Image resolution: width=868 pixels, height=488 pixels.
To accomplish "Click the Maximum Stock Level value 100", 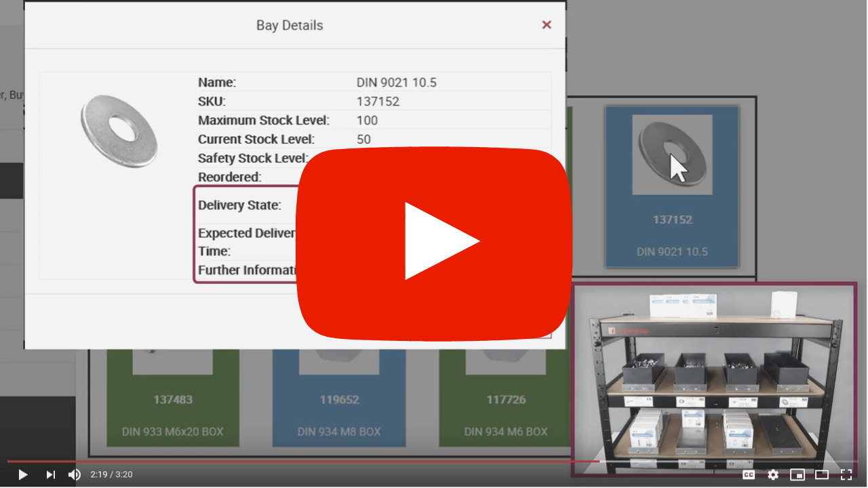I will pos(367,121).
